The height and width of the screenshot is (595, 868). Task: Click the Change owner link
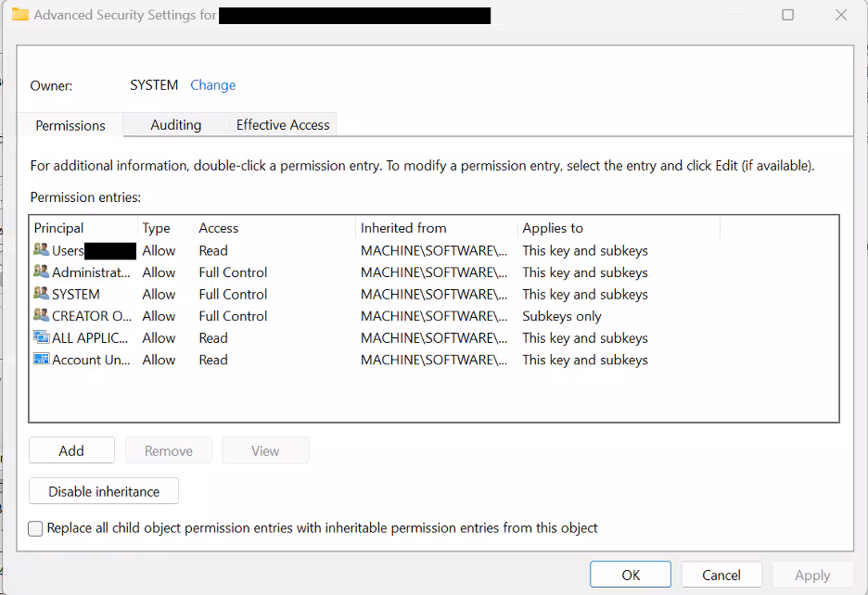212,85
